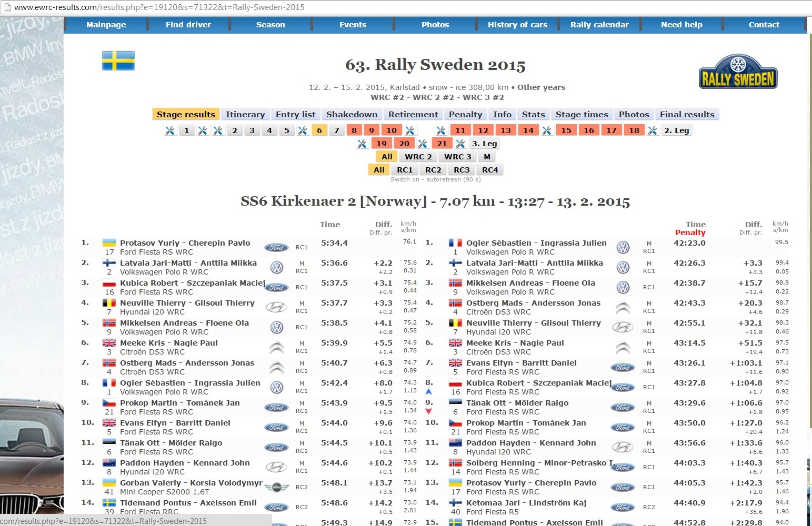The width and height of the screenshot is (812, 526).
Task: Click the Citroën logo beside Ostberg in overall standings
Action: click(x=623, y=307)
